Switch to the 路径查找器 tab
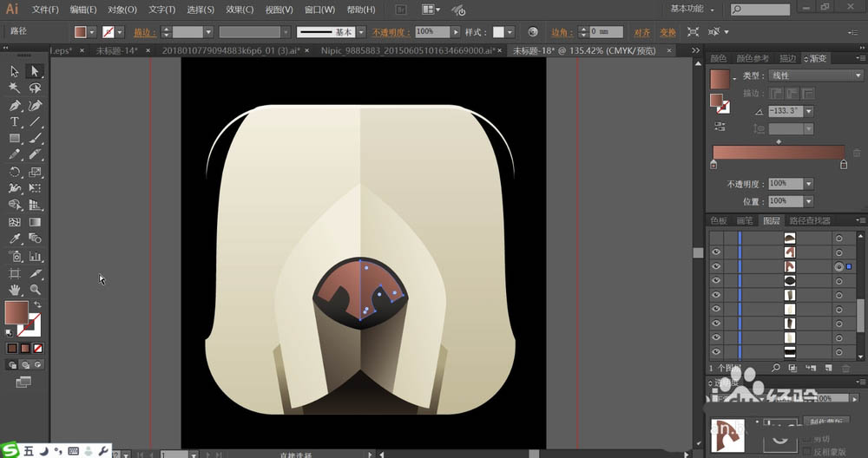This screenshot has width=868, height=458. (809, 221)
